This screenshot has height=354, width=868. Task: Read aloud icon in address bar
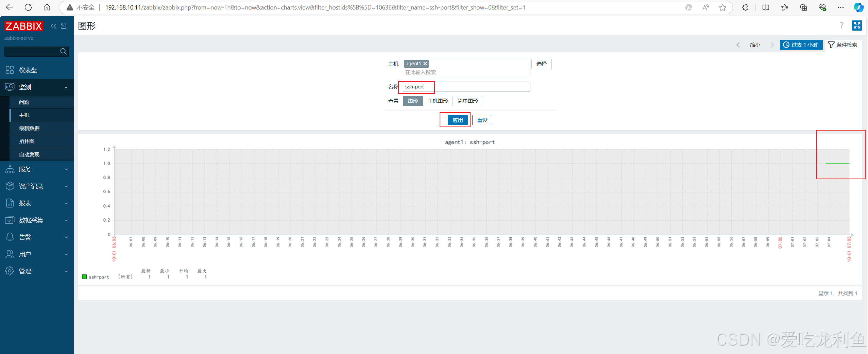tap(706, 7)
